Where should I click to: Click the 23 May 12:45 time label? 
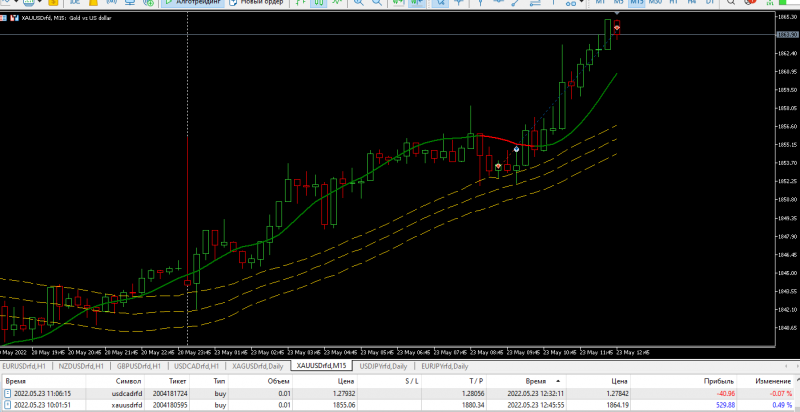(x=633, y=352)
